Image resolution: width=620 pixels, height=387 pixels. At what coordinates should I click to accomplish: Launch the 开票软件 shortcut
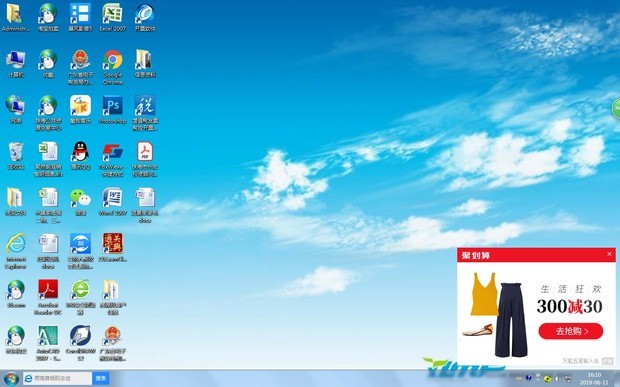[x=145, y=17]
